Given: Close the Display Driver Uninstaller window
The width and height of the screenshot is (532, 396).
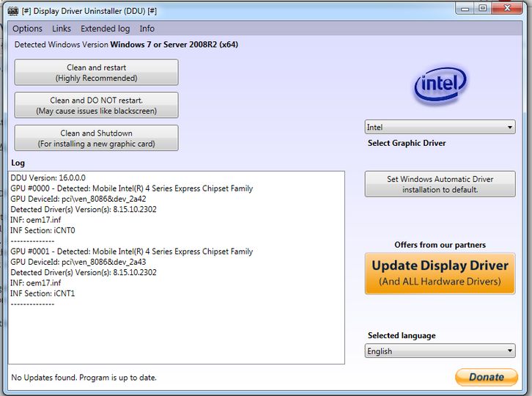Looking at the screenshot, I should [x=507, y=9].
